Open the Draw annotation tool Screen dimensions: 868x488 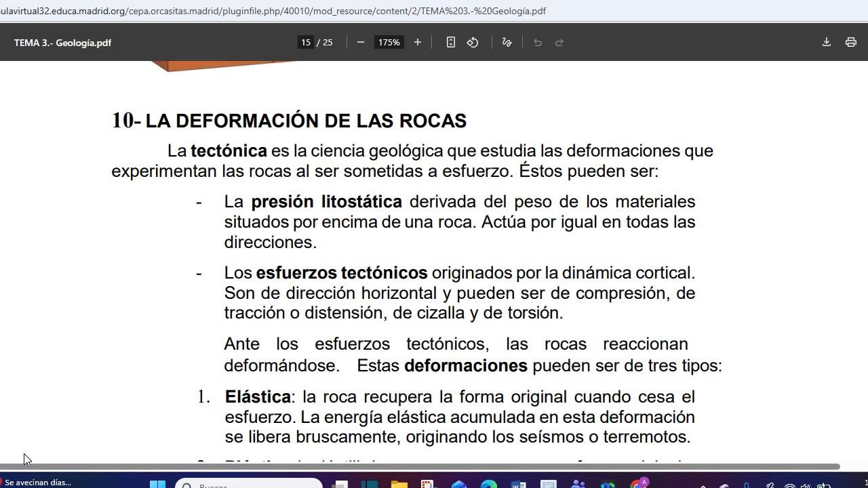pos(507,42)
